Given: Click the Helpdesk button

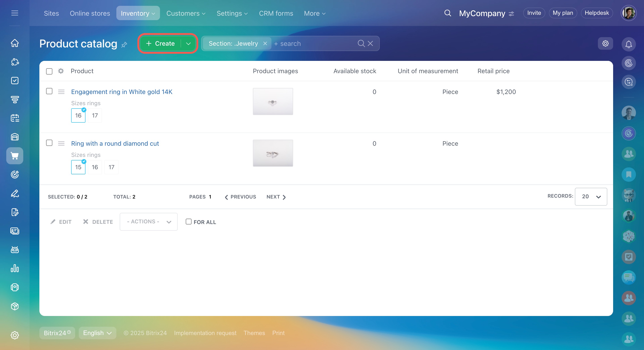Looking at the screenshot, I should tap(597, 13).
